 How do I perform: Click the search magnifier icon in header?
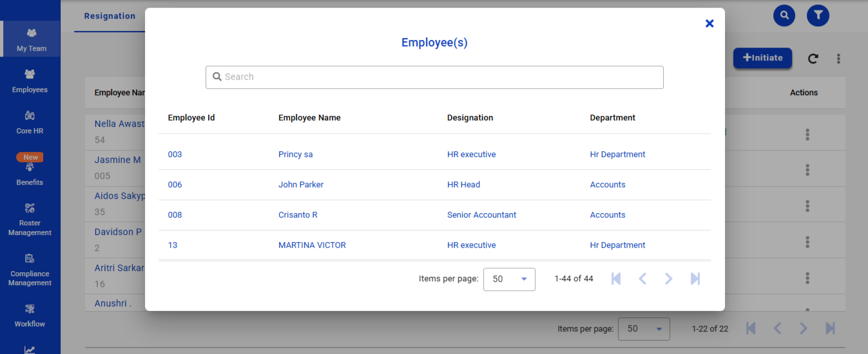click(784, 15)
